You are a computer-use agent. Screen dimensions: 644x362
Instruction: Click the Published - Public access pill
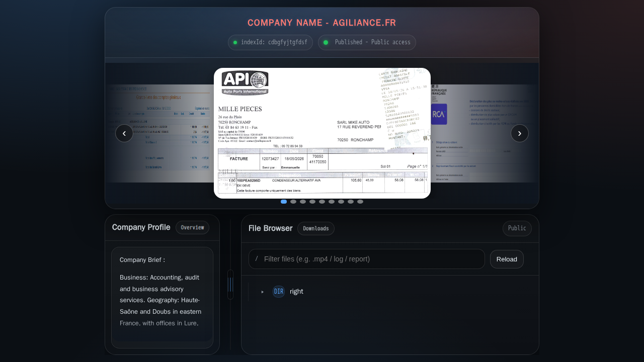click(x=367, y=42)
